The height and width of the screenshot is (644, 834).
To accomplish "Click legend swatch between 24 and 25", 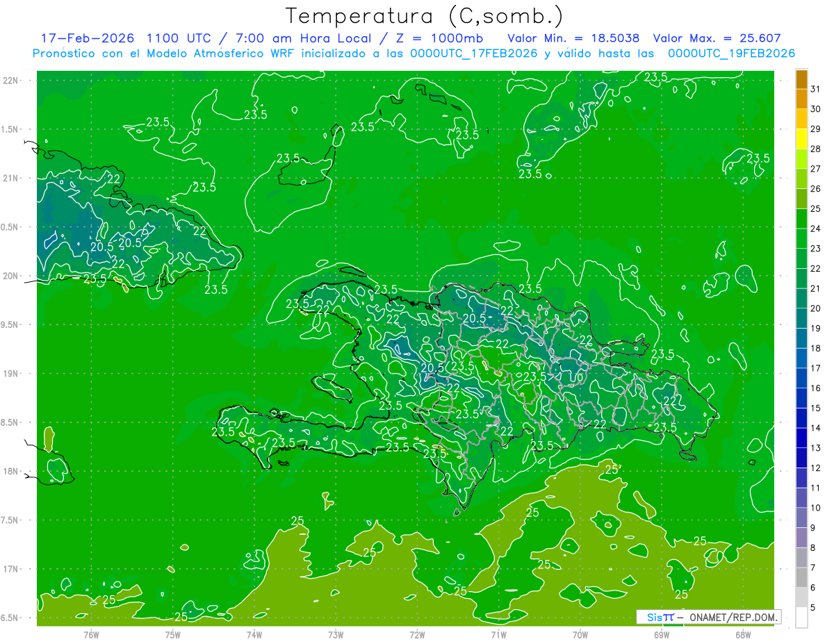I will pos(801,218).
